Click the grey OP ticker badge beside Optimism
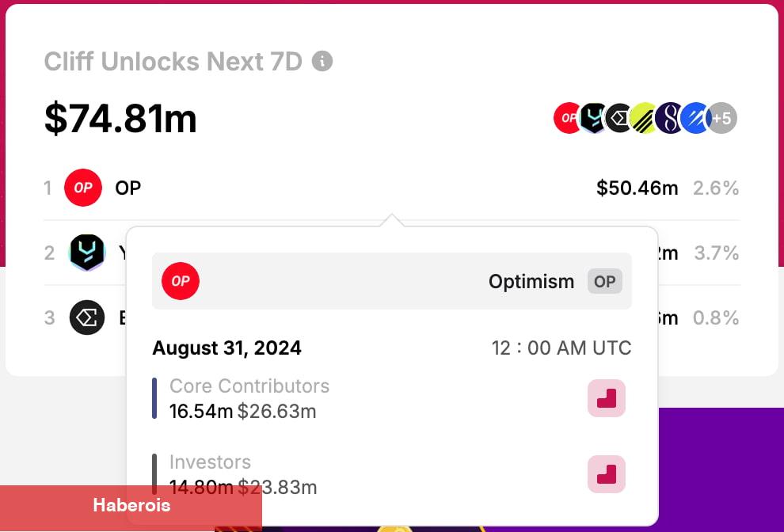 pos(604,282)
